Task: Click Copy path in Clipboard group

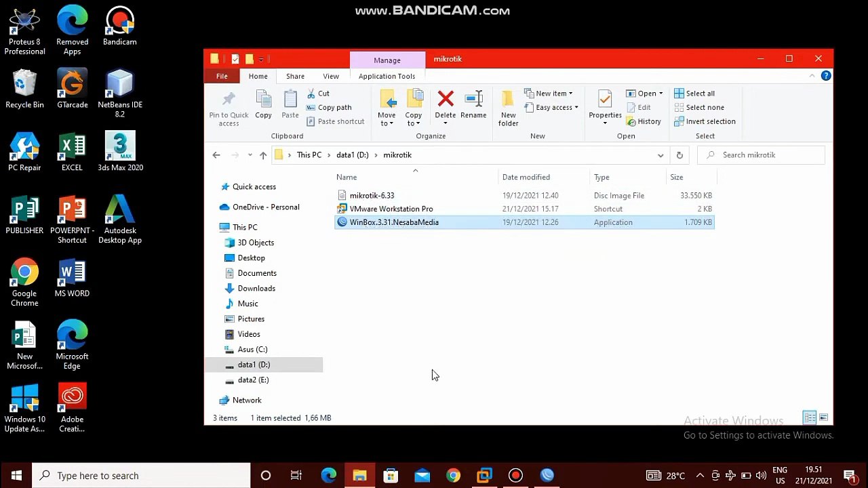Action: [328, 107]
